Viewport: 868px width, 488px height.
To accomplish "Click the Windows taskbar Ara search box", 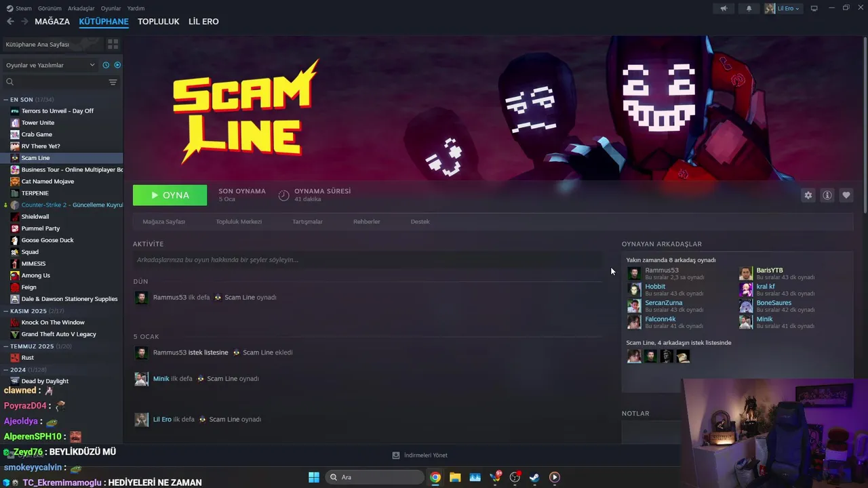I will [375, 477].
